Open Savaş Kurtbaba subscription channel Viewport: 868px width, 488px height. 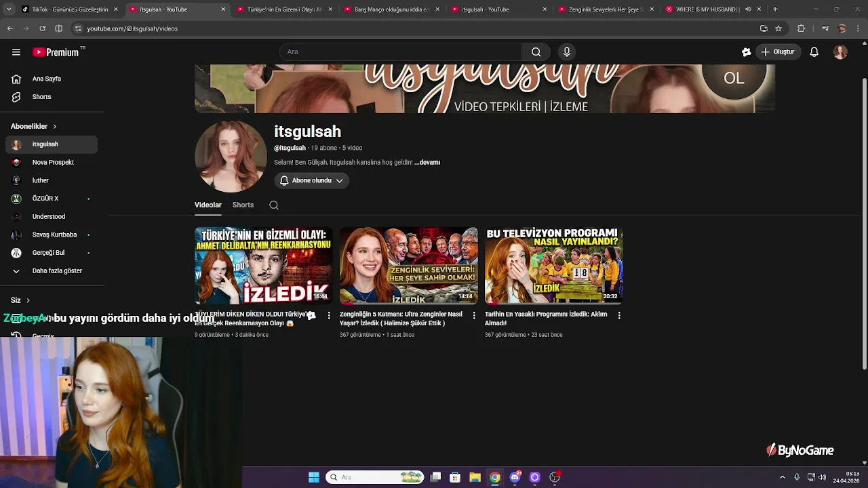pos(52,235)
